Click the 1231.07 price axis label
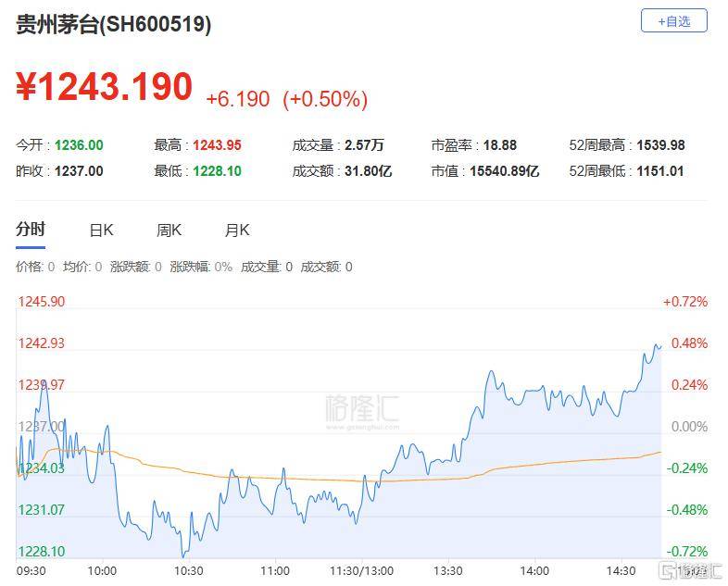The width and height of the screenshot is (728, 586). click(x=42, y=510)
